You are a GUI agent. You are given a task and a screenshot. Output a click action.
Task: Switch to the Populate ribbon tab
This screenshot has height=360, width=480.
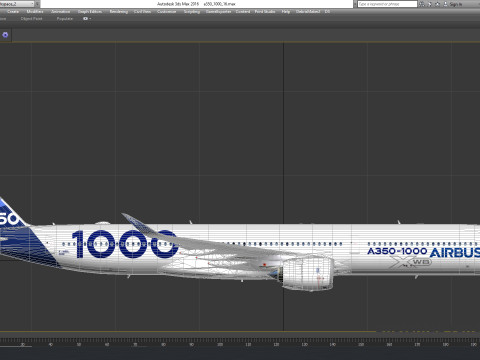click(x=65, y=19)
